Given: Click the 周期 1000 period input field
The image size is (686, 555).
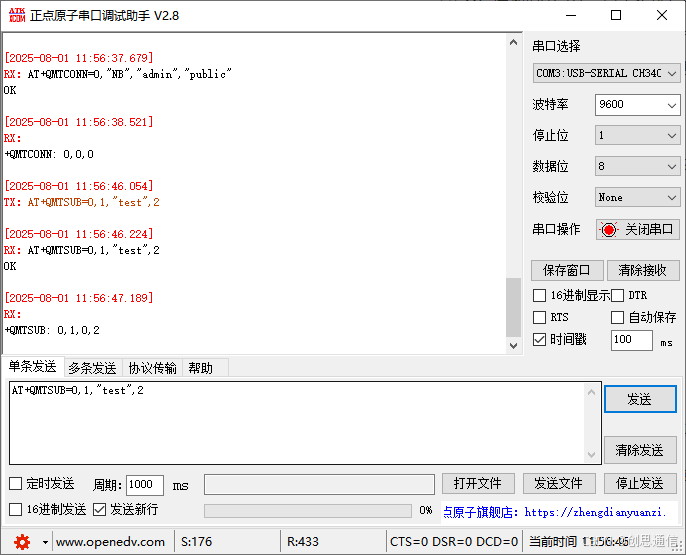Looking at the screenshot, I should (x=145, y=485).
